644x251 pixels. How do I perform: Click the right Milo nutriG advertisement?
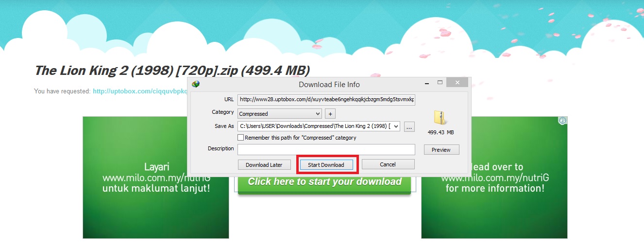point(494,178)
